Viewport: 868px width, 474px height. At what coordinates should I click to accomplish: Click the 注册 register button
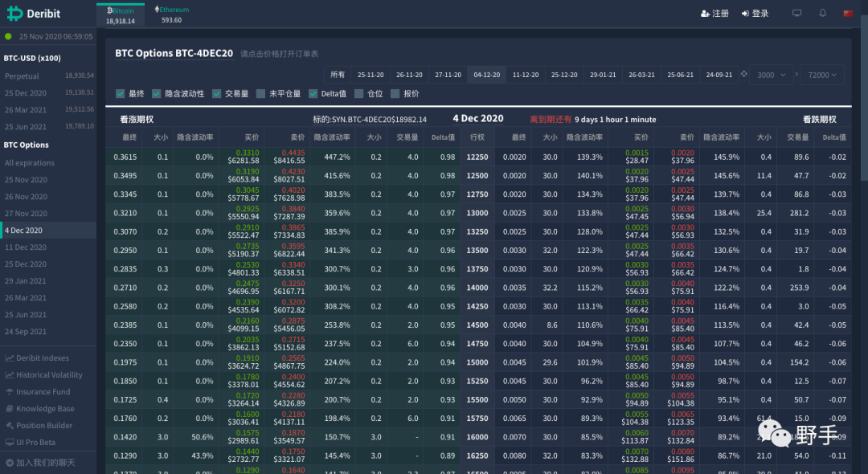pyautogui.click(x=714, y=14)
